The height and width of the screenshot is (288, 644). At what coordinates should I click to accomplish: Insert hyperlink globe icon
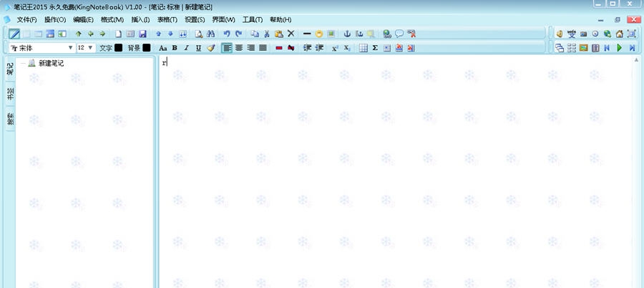click(x=387, y=34)
